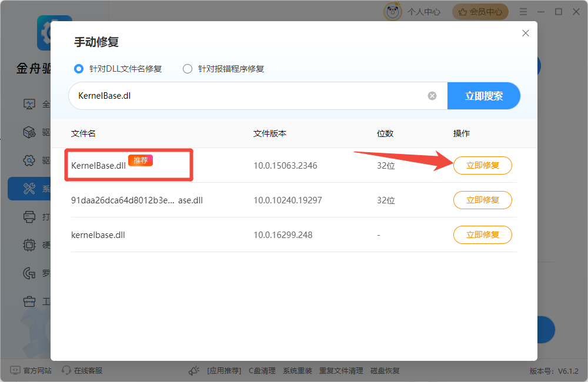Screen dimensions: 588x382
Task: Clear the search box text
Action: coord(432,96)
